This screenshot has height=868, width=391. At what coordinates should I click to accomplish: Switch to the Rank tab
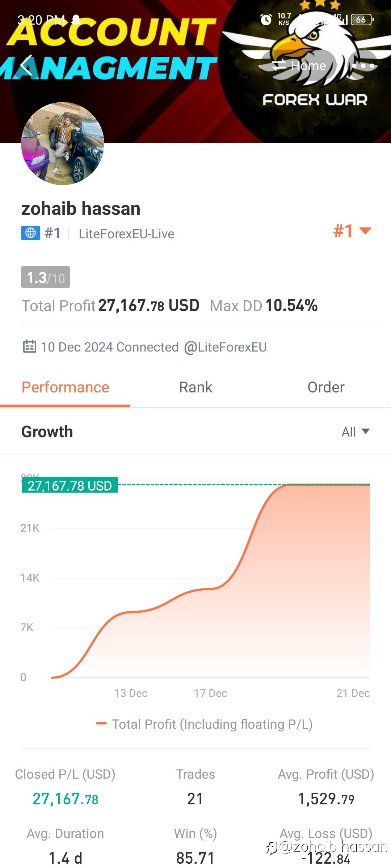(195, 387)
